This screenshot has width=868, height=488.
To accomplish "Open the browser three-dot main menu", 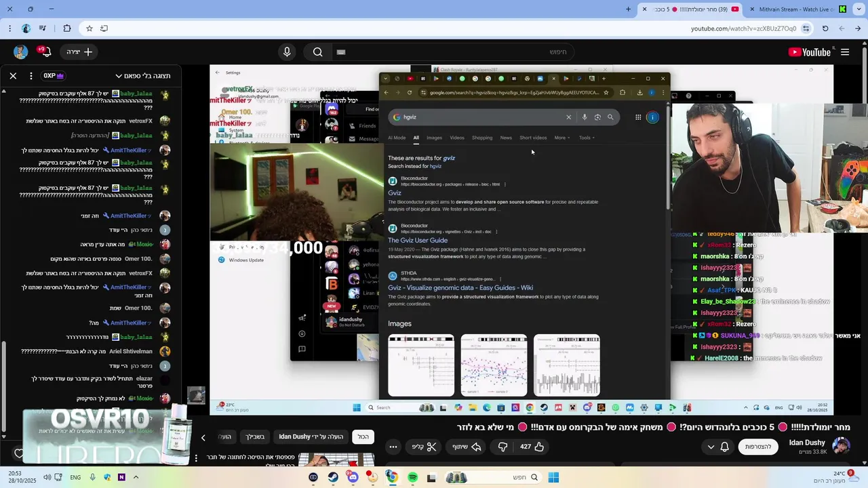I will pos(9,28).
